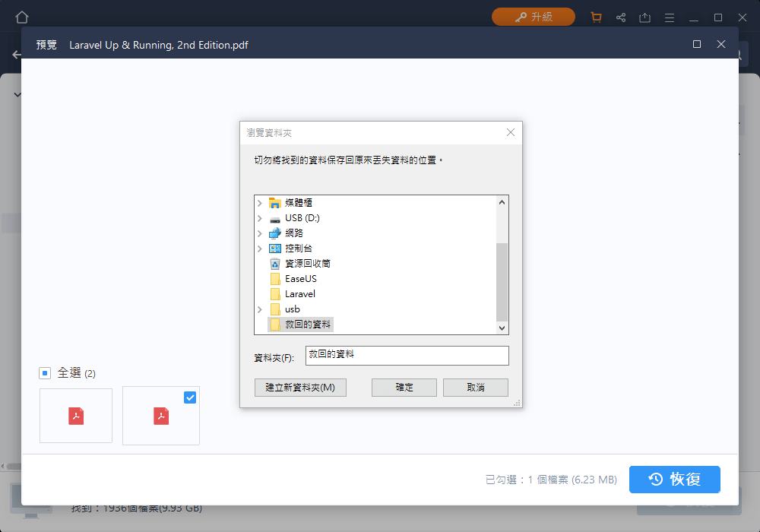This screenshot has height=532, width=760.
Task: Open the shopping cart purchase icon
Action: tap(596, 16)
